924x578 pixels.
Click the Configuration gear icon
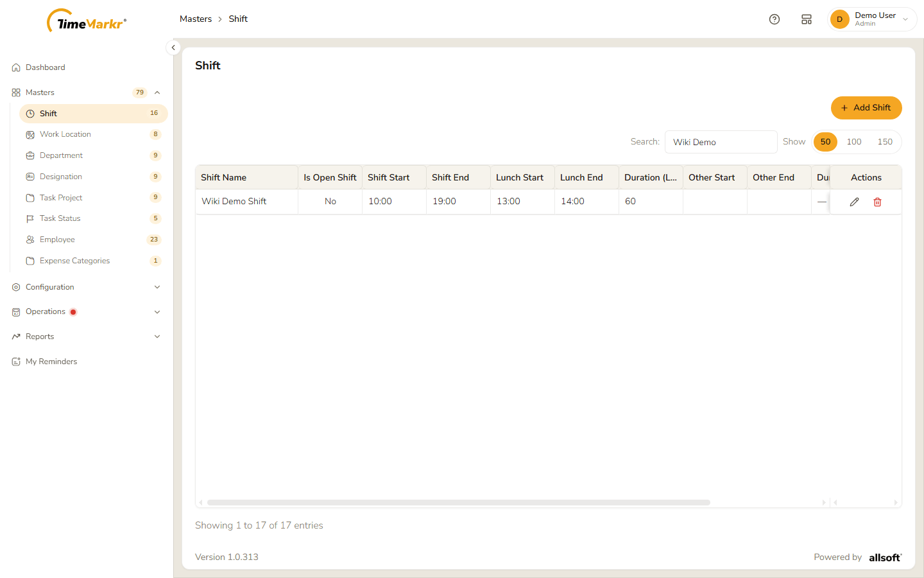click(16, 287)
